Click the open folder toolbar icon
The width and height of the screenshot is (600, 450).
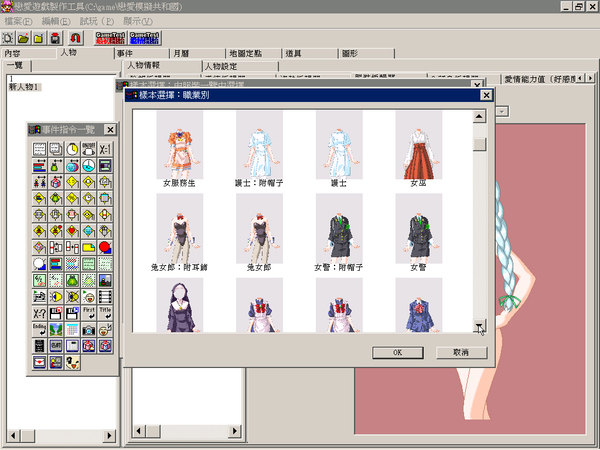coord(23,38)
